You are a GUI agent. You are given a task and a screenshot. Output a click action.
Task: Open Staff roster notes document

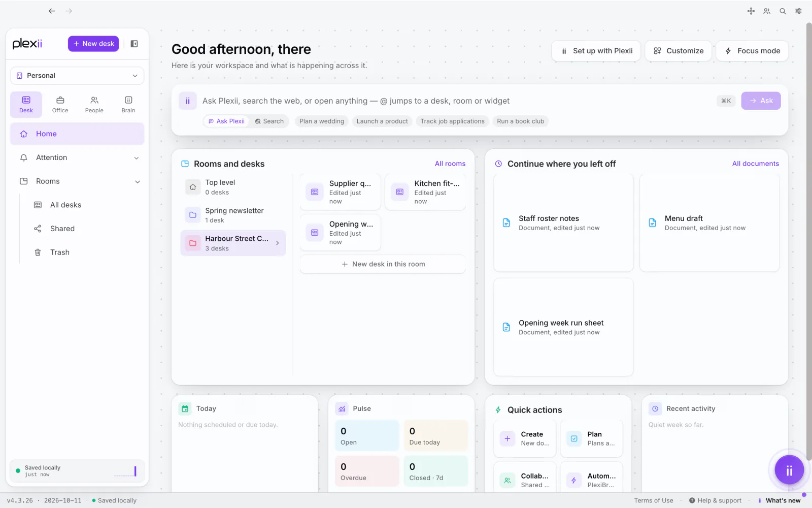(563, 223)
